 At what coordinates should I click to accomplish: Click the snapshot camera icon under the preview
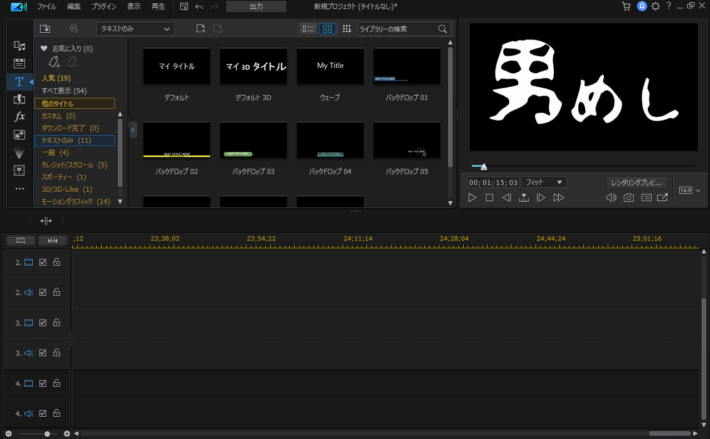tap(628, 198)
